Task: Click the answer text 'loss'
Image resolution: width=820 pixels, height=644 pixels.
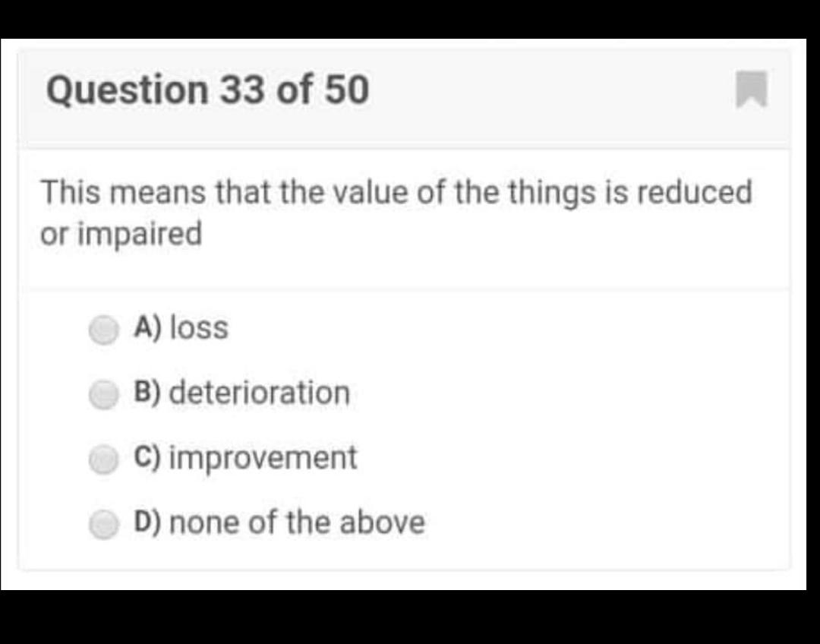Action: tap(200, 327)
